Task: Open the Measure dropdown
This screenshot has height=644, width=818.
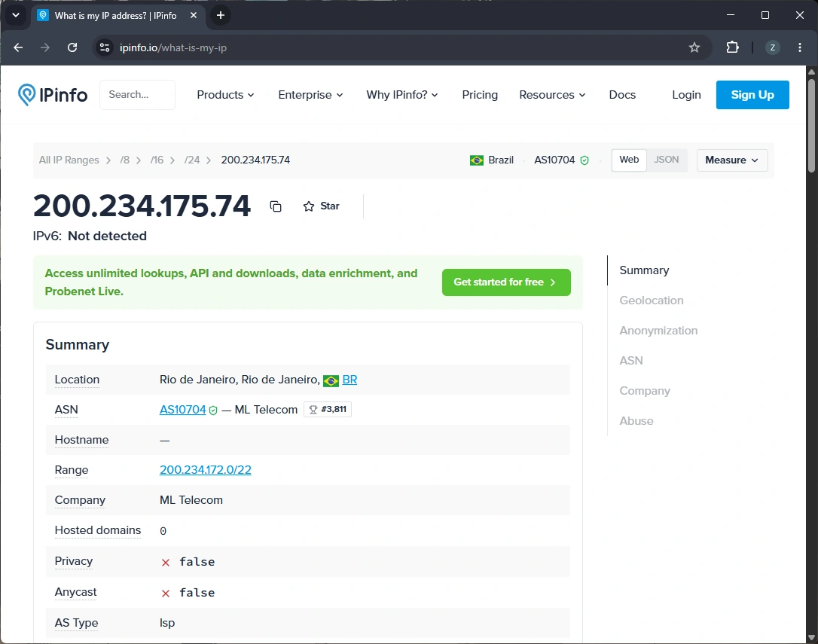Action: coord(732,160)
